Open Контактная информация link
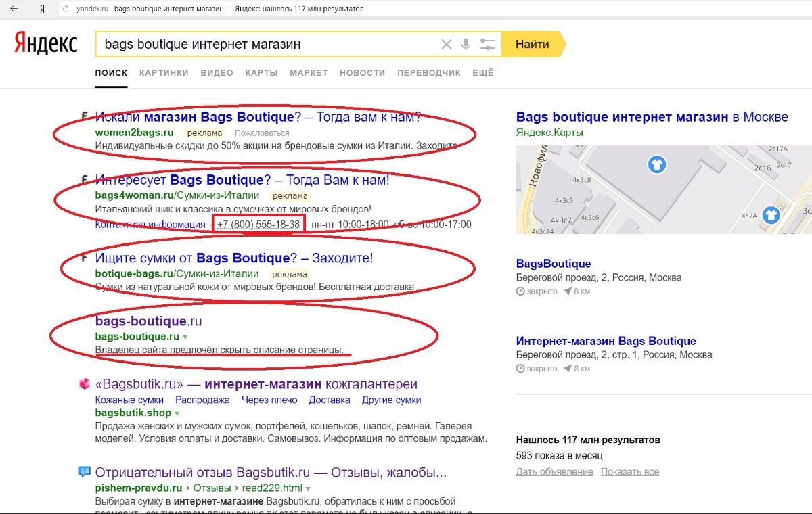Image resolution: width=812 pixels, height=514 pixels. tap(150, 225)
